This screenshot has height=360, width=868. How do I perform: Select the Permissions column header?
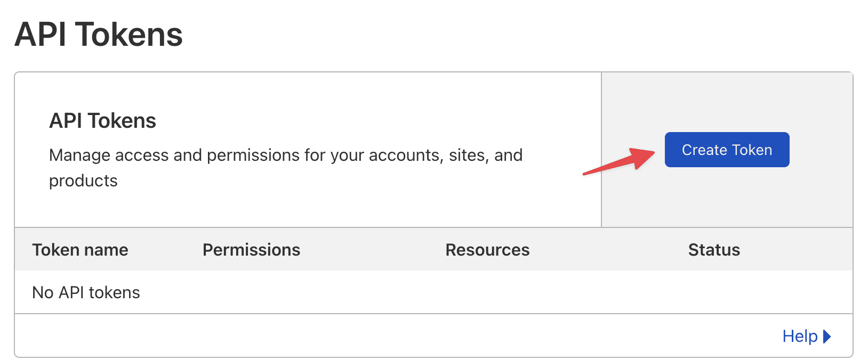pyautogui.click(x=251, y=250)
